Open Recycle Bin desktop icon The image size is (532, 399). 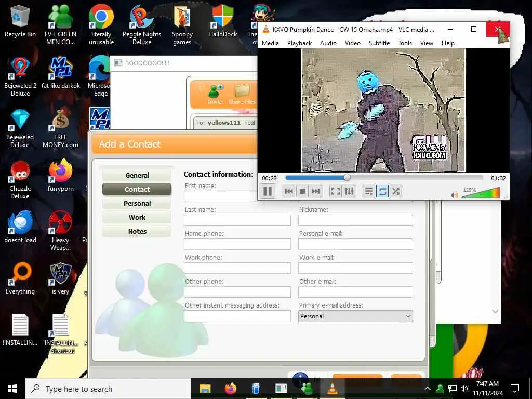(x=20, y=21)
